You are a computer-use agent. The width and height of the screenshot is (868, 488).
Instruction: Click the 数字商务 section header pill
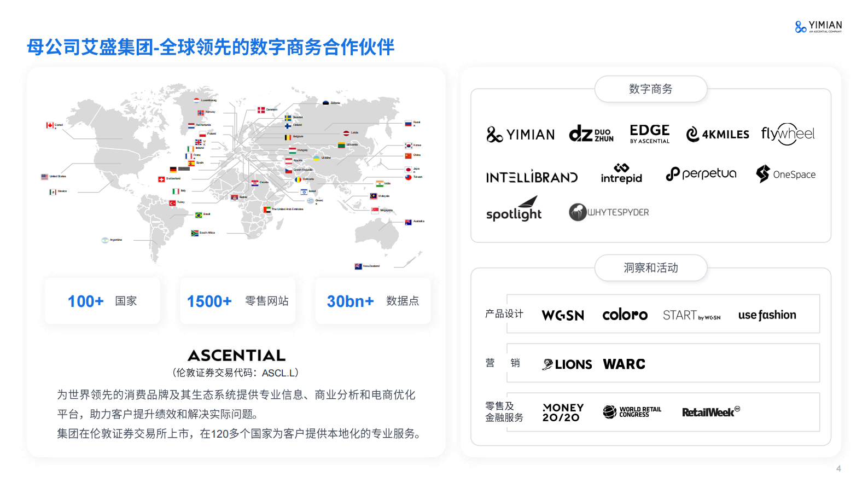pos(650,89)
